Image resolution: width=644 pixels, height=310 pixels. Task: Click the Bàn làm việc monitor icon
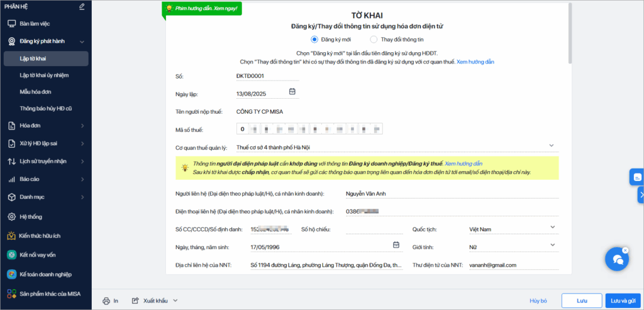pos(12,24)
